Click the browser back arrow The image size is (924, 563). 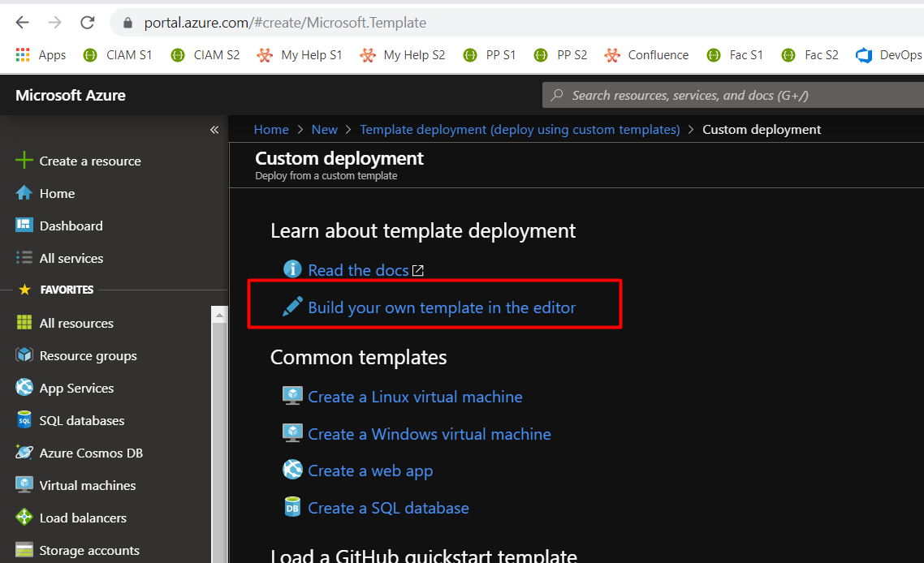click(x=23, y=23)
